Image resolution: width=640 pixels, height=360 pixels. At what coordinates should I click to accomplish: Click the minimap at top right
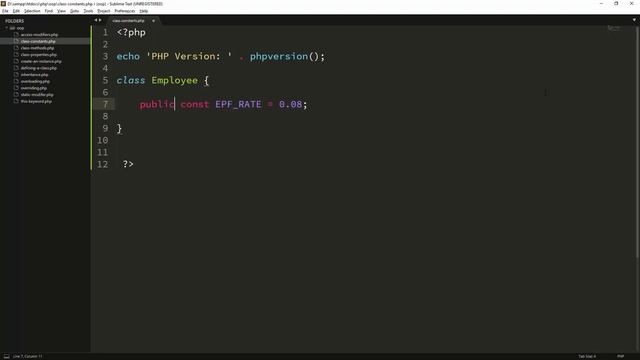click(613, 29)
